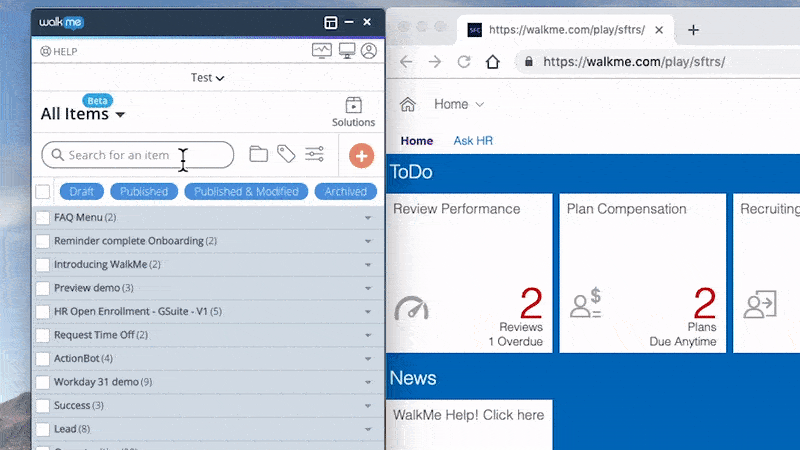The width and height of the screenshot is (800, 450).
Task: Open the Review Performance card
Action: (x=469, y=273)
